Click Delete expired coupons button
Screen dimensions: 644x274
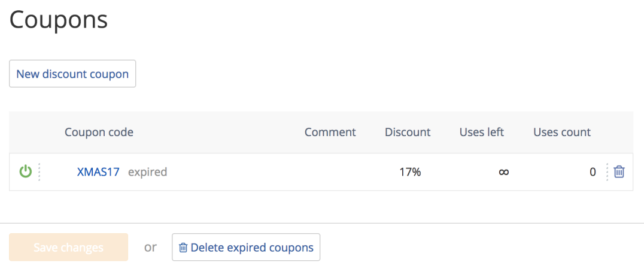(246, 247)
